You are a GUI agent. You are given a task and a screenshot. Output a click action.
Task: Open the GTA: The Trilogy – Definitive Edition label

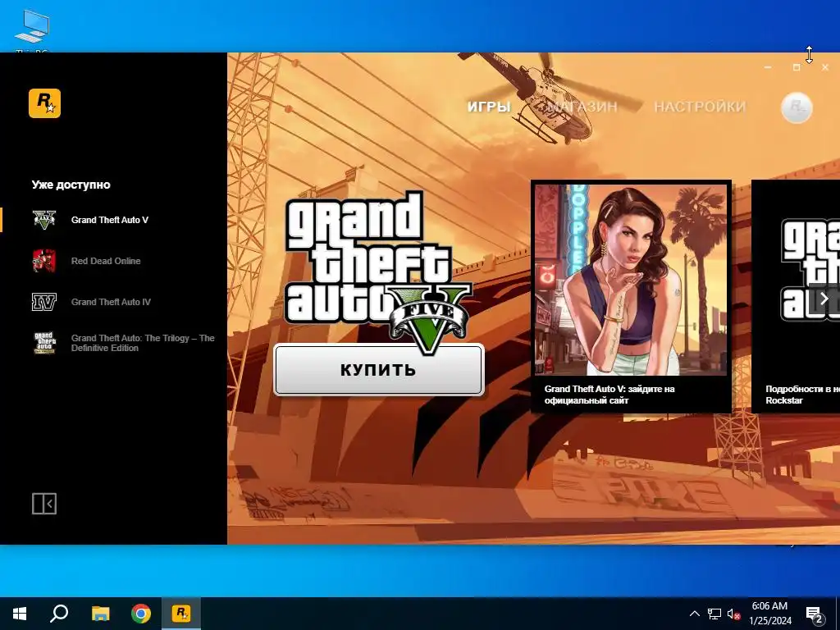tap(143, 343)
